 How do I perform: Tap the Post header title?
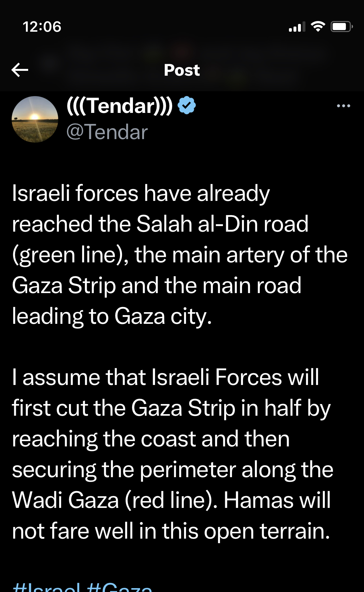[182, 70]
